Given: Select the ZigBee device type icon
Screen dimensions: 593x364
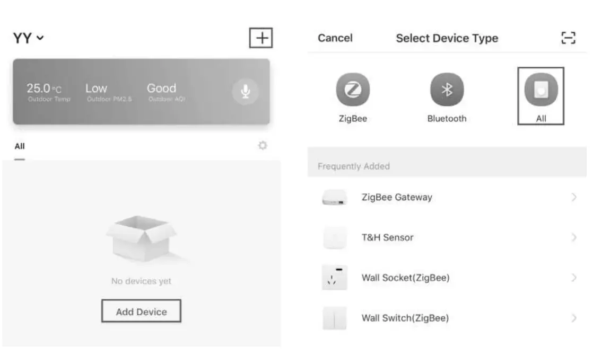Looking at the screenshot, I should click(352, 89).
